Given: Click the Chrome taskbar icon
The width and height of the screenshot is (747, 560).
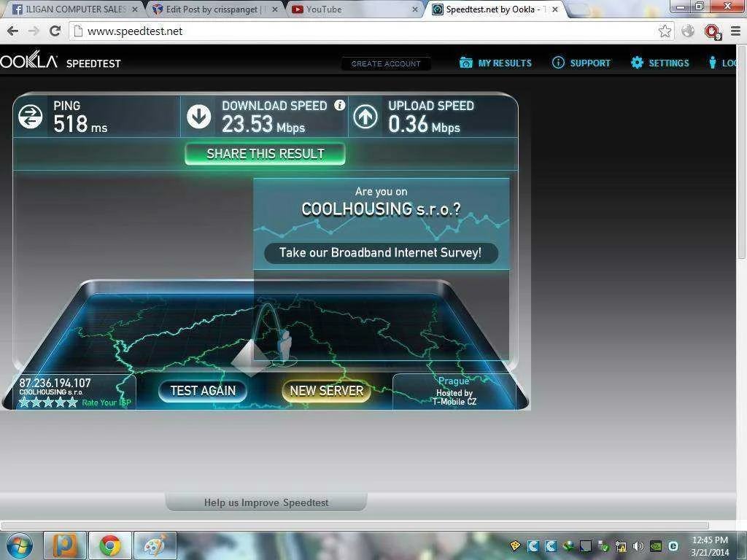Looking at the screenshot, I should [x=109, y=545].
